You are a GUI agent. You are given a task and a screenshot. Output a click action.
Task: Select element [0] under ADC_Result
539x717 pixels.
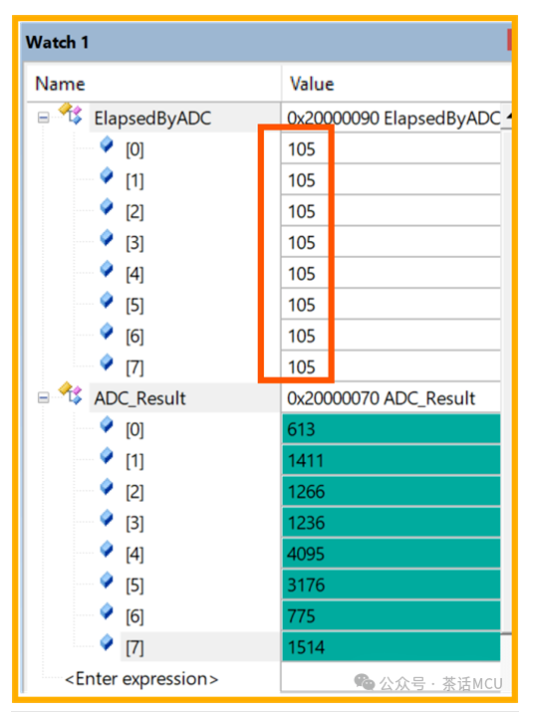(x=134, y=430)
